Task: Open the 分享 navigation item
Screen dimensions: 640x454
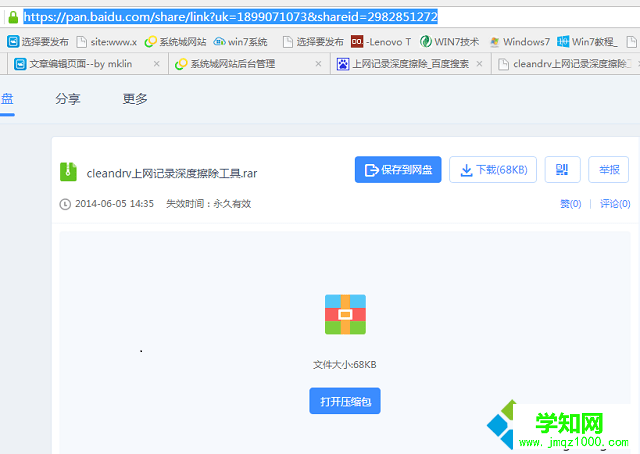Action: 68,99
